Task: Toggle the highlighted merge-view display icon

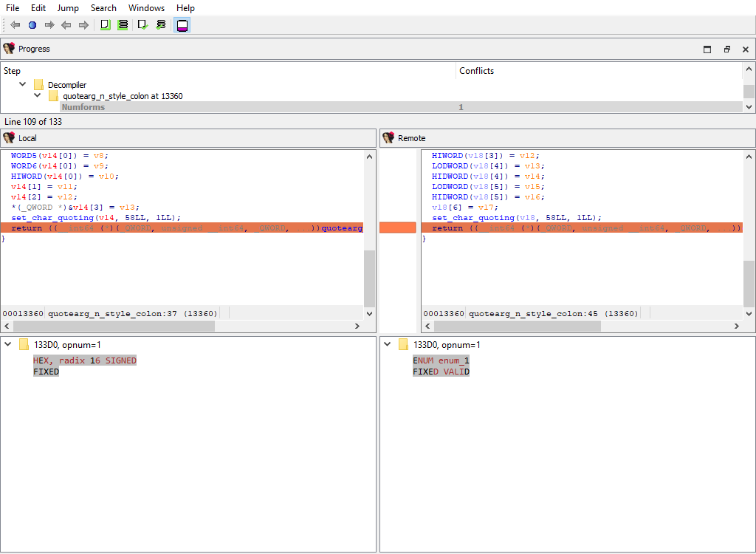Action: coord(182,24)
